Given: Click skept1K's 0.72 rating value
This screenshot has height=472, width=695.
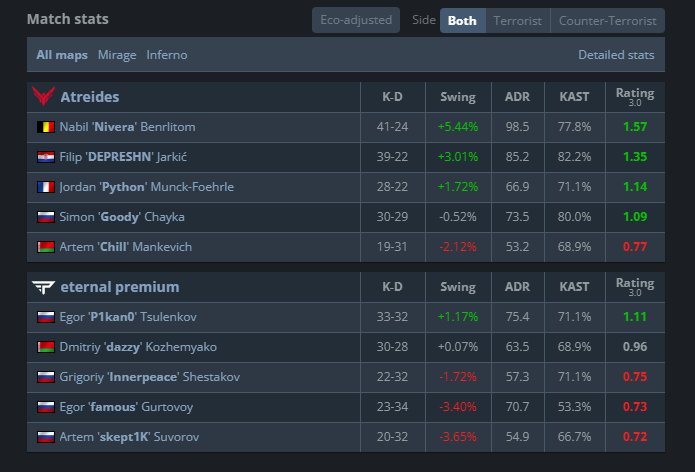Looking at the screenshot, I should [x=635, y=437].
